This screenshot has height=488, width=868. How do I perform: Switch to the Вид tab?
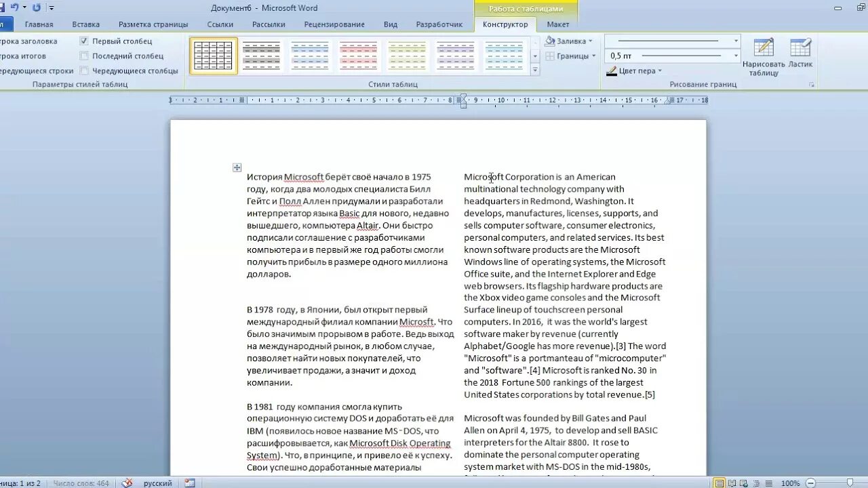(391, 24)
